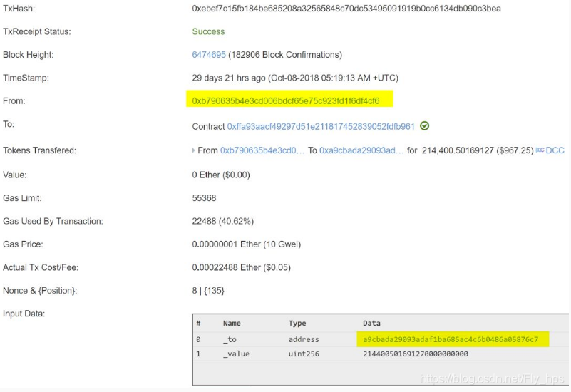Click the Input Data label
571x392 pixels.
(x=24, y=314)
